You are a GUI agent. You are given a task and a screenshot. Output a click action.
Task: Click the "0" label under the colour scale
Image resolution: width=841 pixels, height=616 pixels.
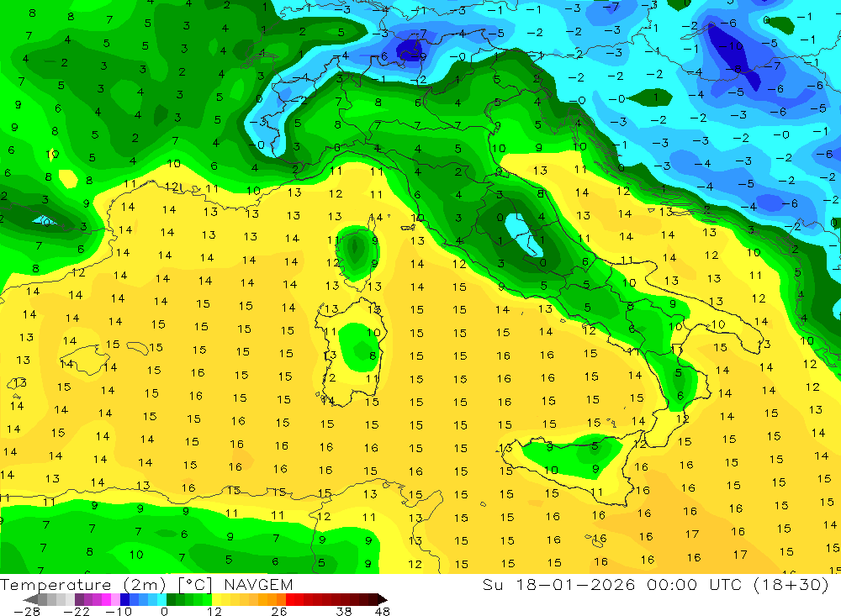click(x=164, y=611)
